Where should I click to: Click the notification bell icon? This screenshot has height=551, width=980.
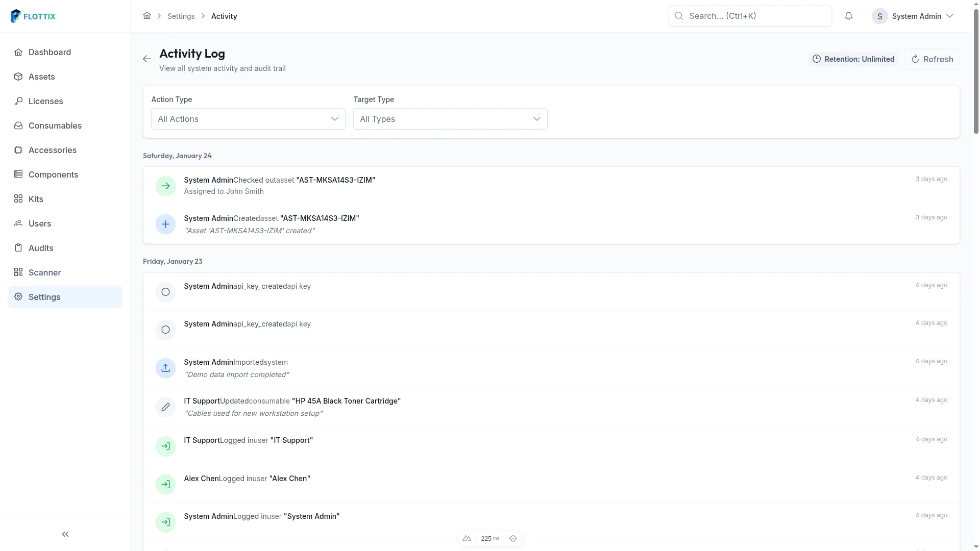(849, 16)
